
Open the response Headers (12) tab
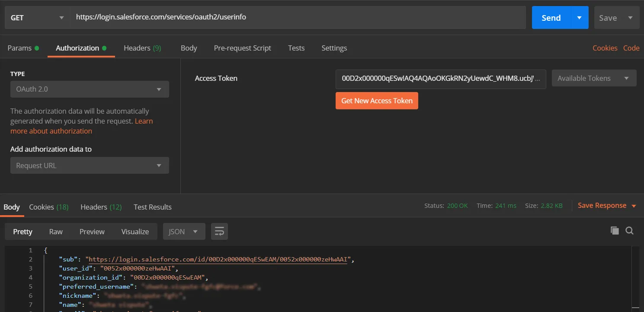click(x=101, y=207)
